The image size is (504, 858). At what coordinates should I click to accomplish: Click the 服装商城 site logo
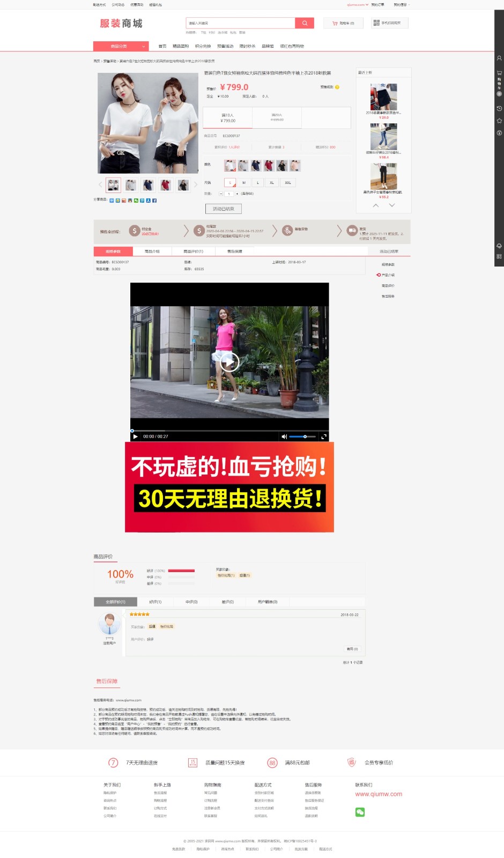pyautogui.click(x=121, y=24)
